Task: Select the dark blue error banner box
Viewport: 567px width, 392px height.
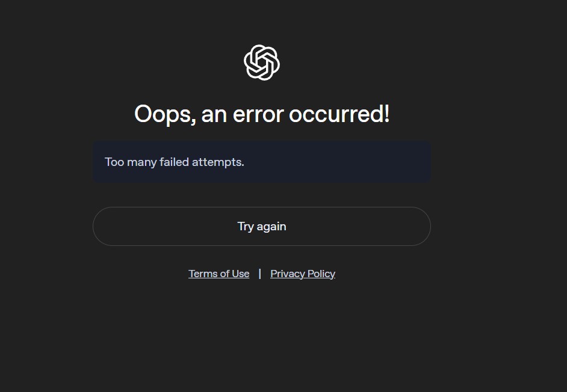Action: tap(262, 162)
